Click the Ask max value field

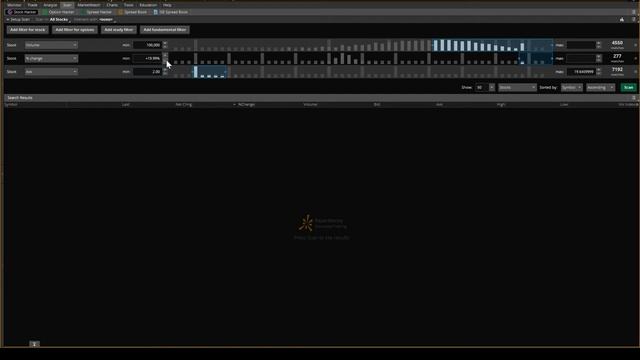click(581, 71)
